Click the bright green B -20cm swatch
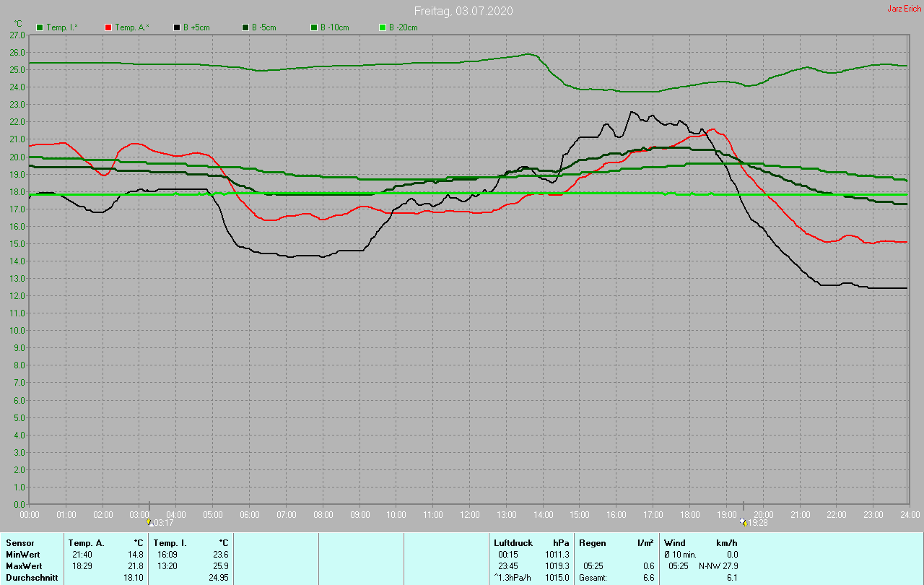This screenshot has height=585, width=924. pyautogui.click(x=383, y=27)
